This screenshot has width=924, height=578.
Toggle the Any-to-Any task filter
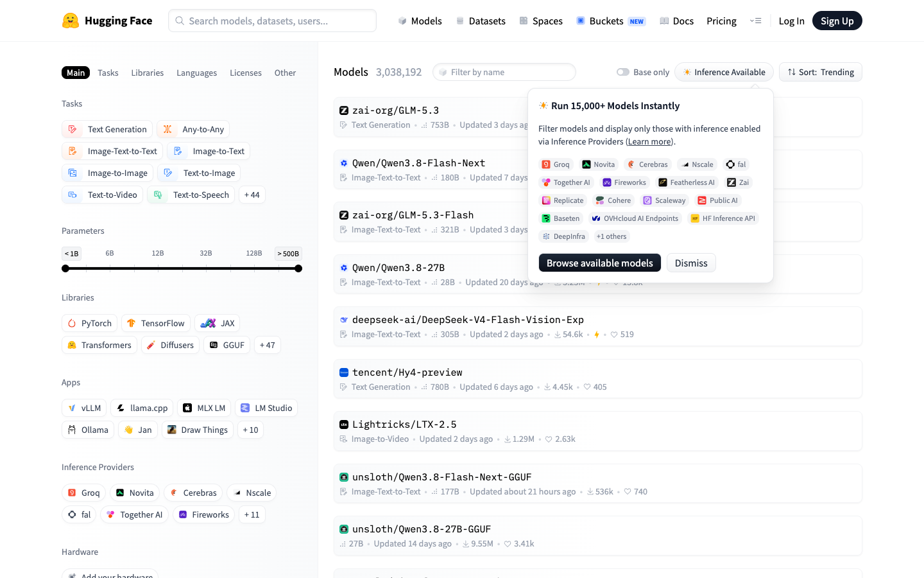pos(193,129)
